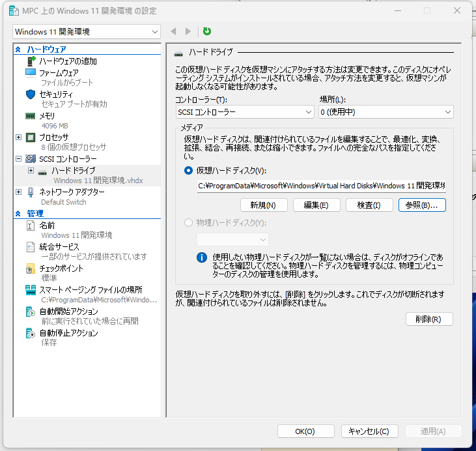
Task: Click the チェックポイント icon
Action: 31,269
